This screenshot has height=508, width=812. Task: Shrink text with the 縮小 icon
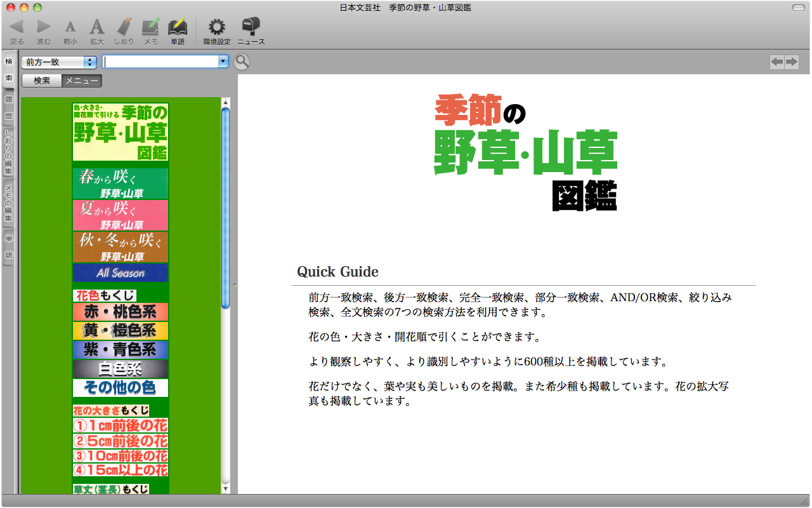point(70,27)
